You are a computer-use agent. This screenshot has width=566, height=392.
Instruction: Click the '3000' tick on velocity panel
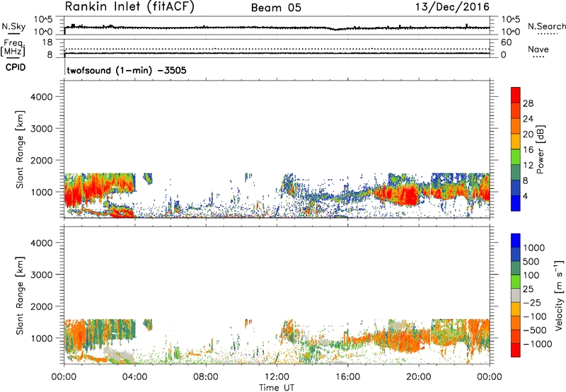41,275
